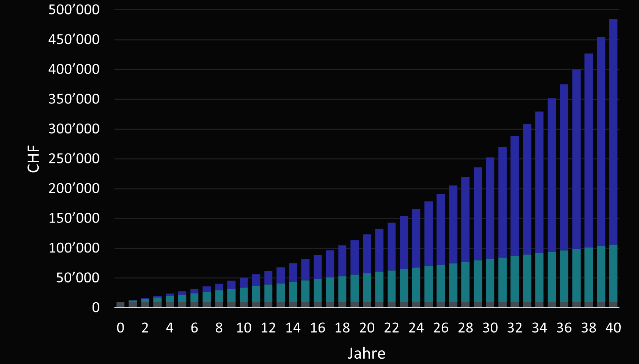Select the teal segment of the year 32 bar
639x364 pixels.
(x=515, y=279)
